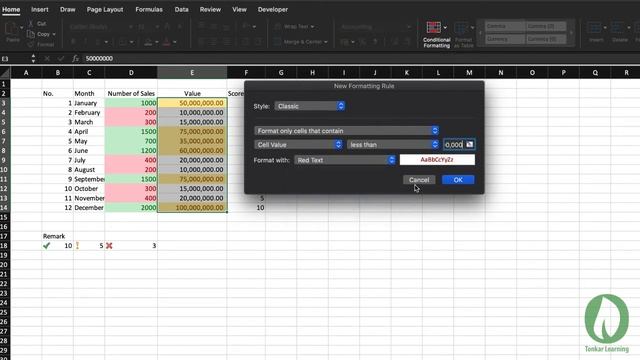
Task: Open the Conditional Formatting menu
Action: [x=436, y=34]
